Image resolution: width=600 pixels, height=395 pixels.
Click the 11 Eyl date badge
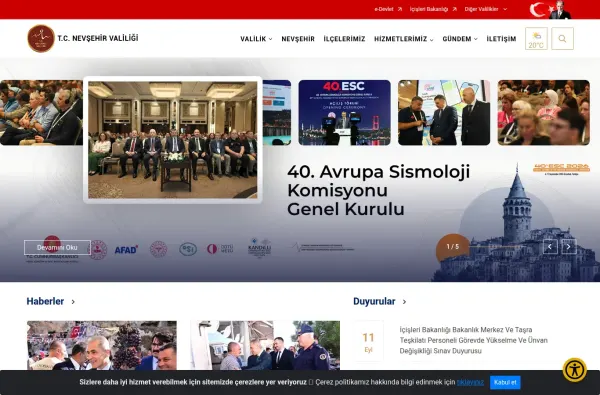368,342
